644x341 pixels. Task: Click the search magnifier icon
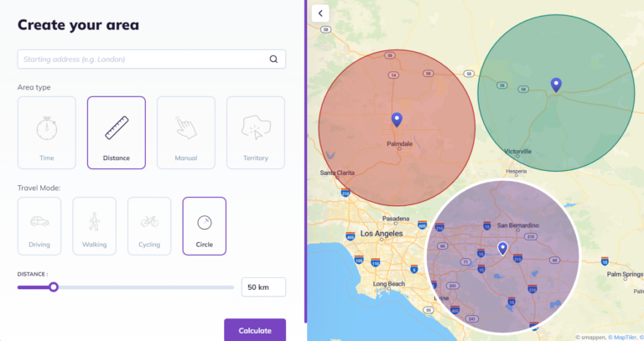coord(273,59)
